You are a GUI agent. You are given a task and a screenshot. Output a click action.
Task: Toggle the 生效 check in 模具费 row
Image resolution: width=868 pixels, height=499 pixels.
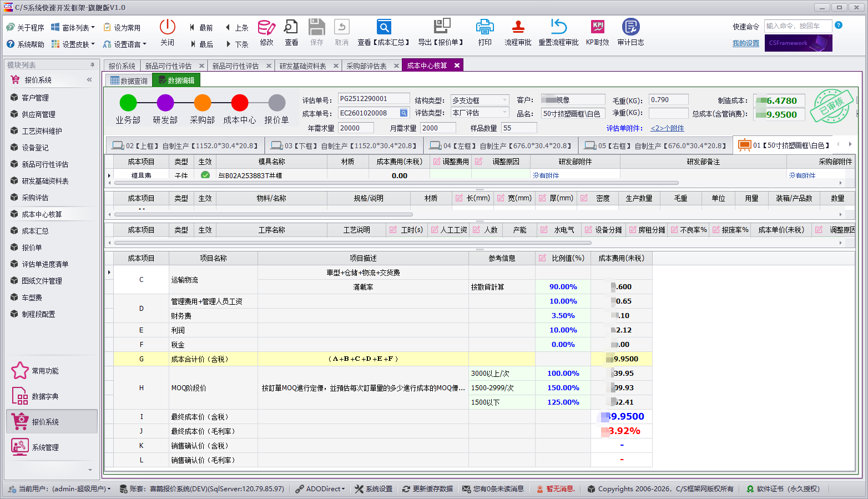[x=205, y=175]
